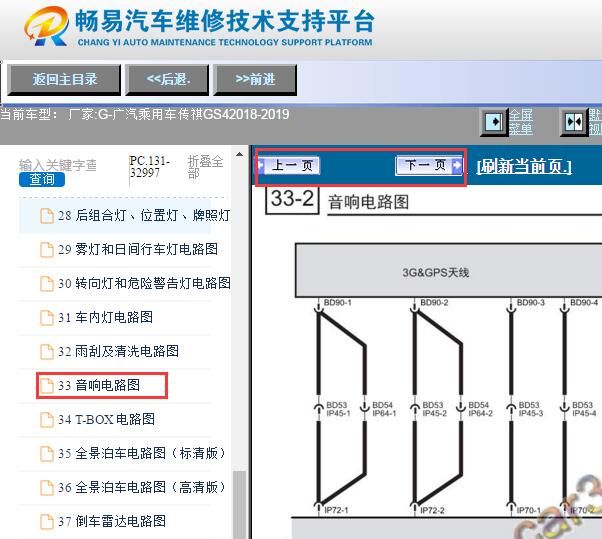Click document icon beside item 28
602x539 pixels.
tap(47, 216)
